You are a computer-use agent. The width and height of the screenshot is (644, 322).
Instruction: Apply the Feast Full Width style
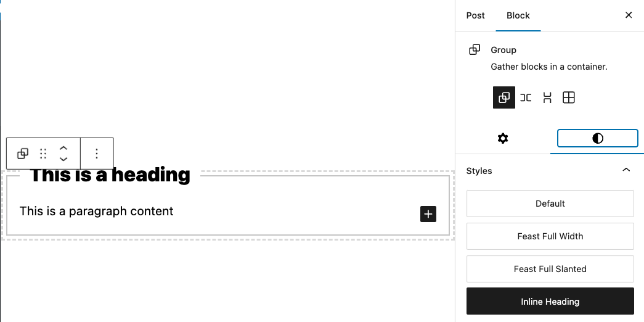coord(550,236)
